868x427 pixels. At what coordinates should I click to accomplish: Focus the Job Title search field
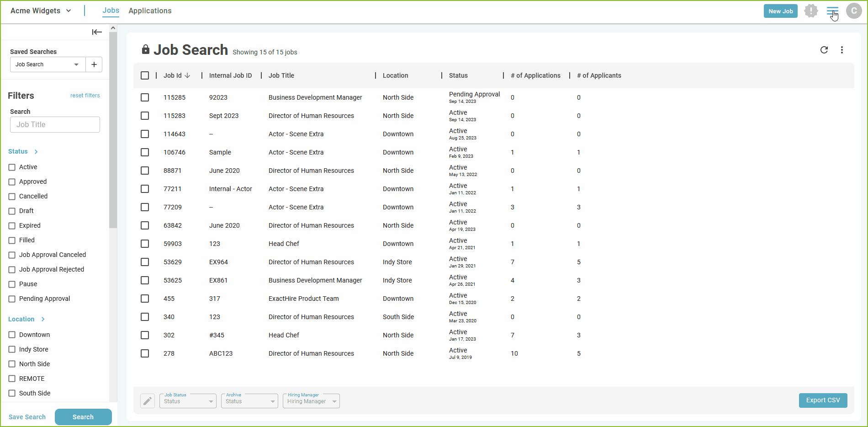click(55, 124)
